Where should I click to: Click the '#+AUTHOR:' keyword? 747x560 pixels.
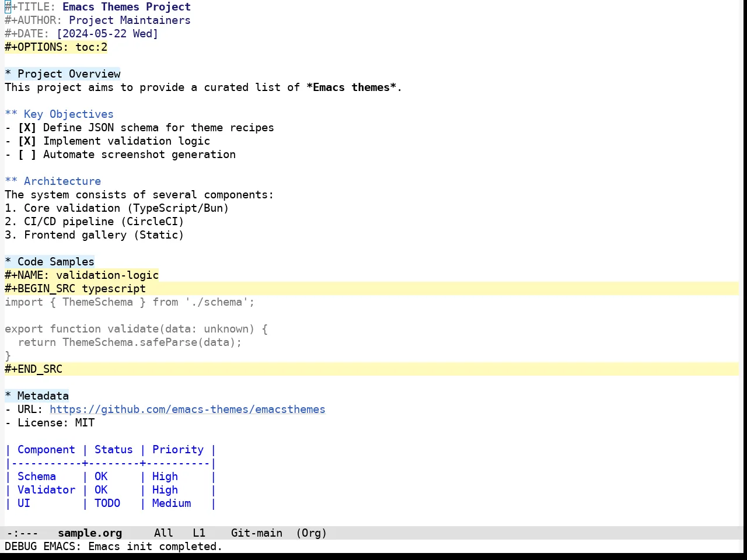tap(33, 20)
